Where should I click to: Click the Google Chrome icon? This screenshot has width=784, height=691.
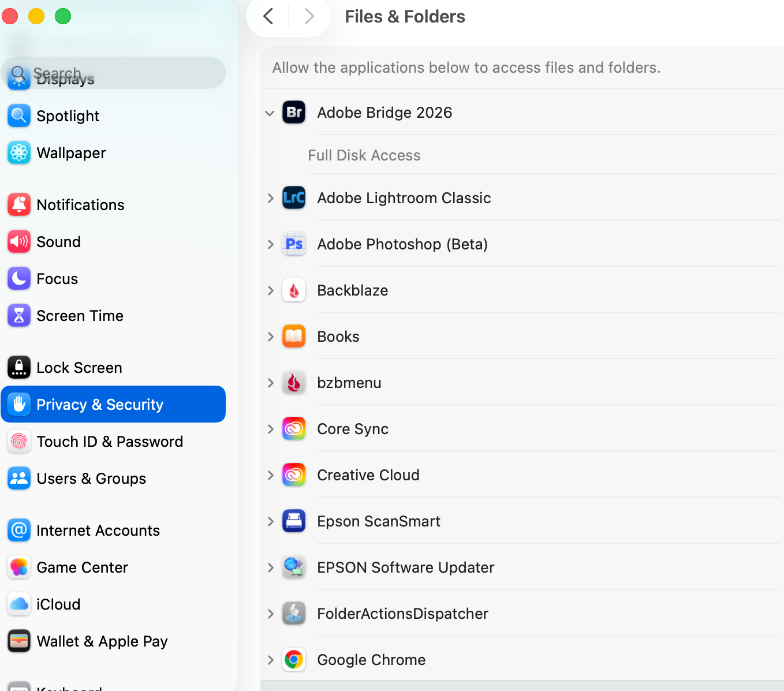[x=294, y=659]
